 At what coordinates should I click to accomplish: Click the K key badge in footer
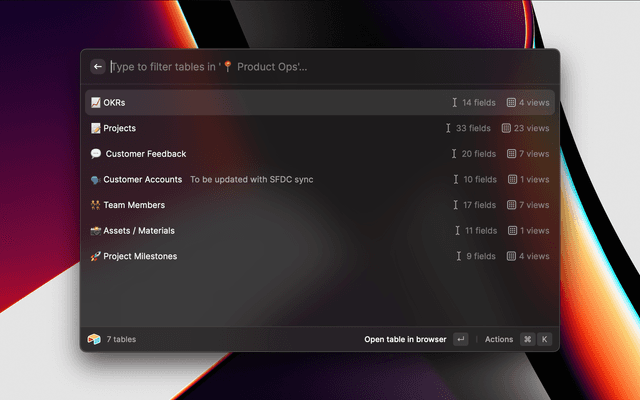click(545, 339)
